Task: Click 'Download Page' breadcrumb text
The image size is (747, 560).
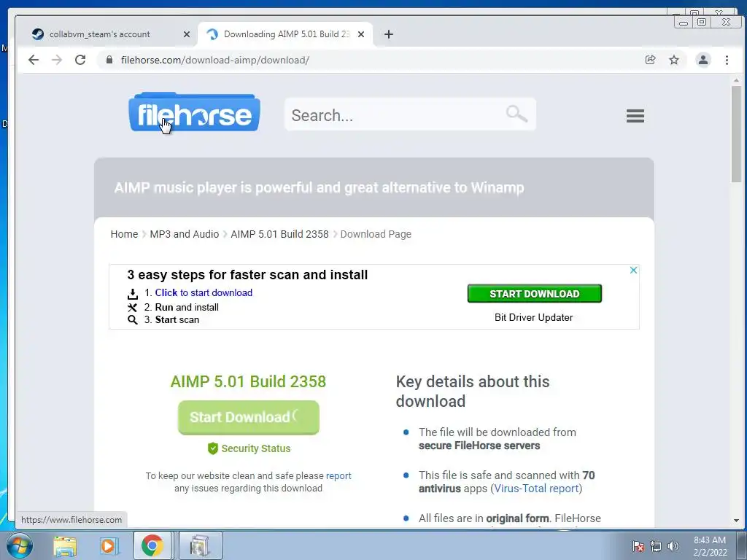Action: coord(376,234)
